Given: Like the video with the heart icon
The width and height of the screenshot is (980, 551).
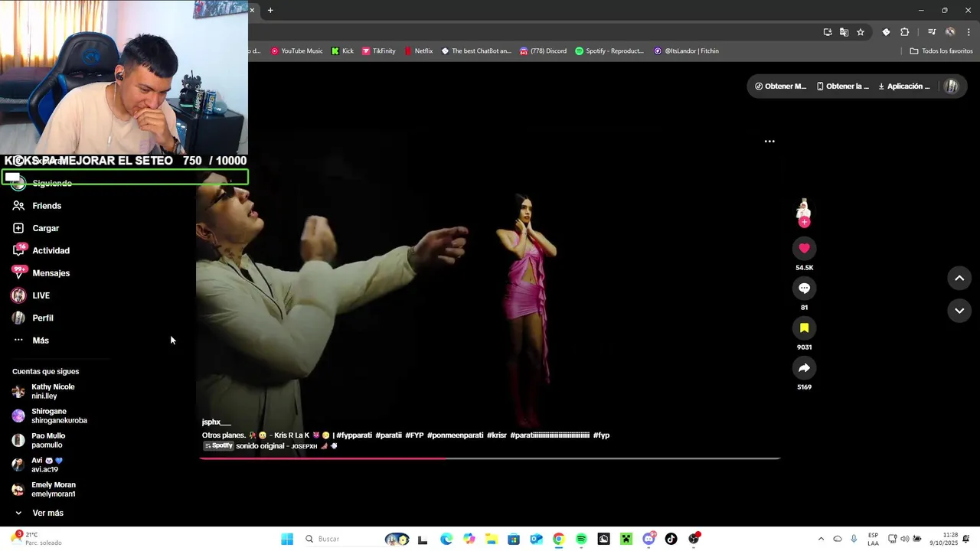Looking at the screenshot, I should (804, 248).
